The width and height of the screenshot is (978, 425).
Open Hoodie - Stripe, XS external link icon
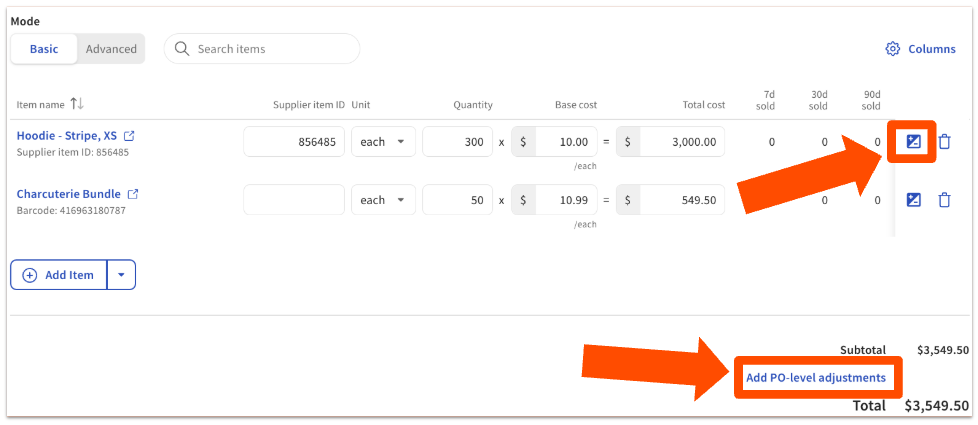tap(129, 136)
